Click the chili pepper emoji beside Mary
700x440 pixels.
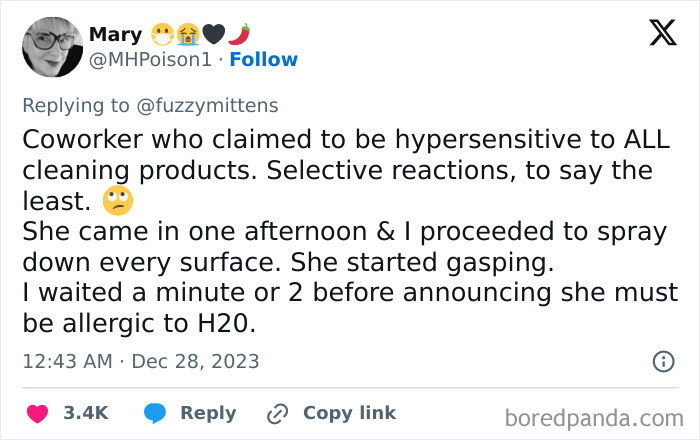click(x=238, y=34)
